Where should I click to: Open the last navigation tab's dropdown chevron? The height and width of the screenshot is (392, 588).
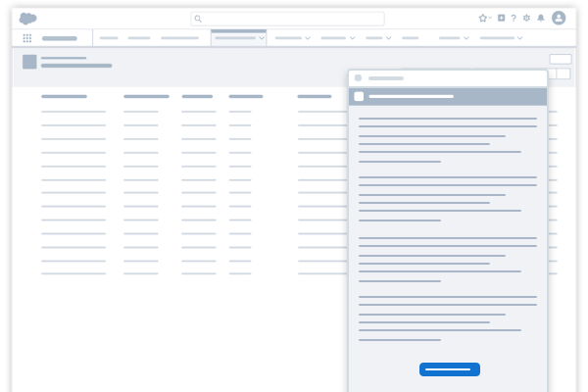point(519,38)
